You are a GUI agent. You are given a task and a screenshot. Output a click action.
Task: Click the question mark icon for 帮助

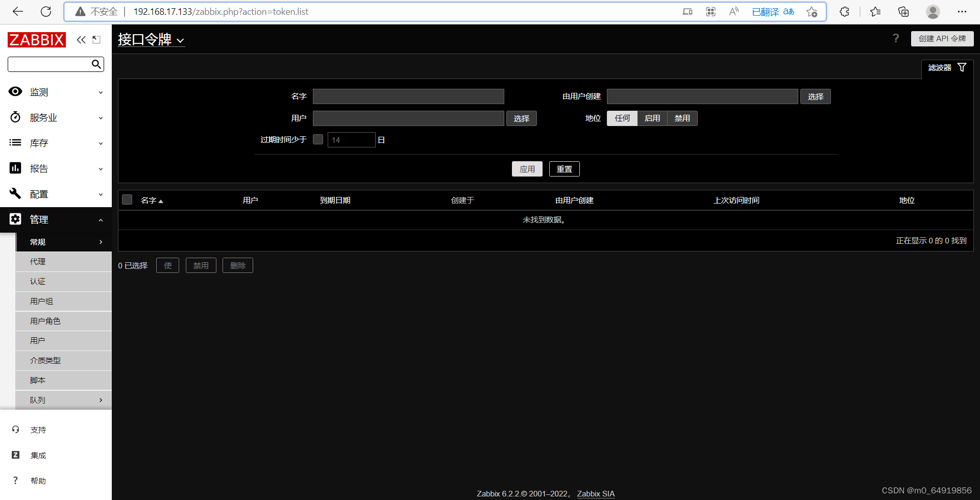(x=15, y=480)
